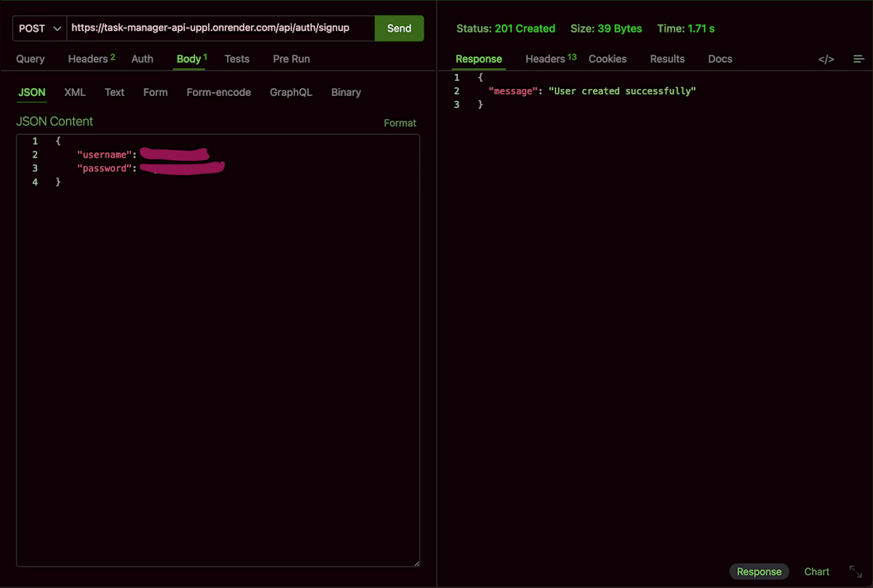
Task: Click the "User created successfully" response value
Action: (622, 91)
